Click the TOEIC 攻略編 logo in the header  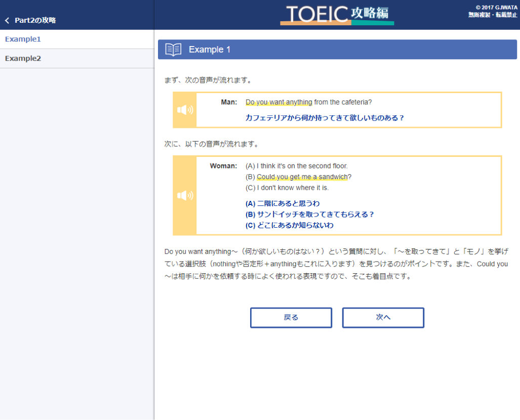337,15
